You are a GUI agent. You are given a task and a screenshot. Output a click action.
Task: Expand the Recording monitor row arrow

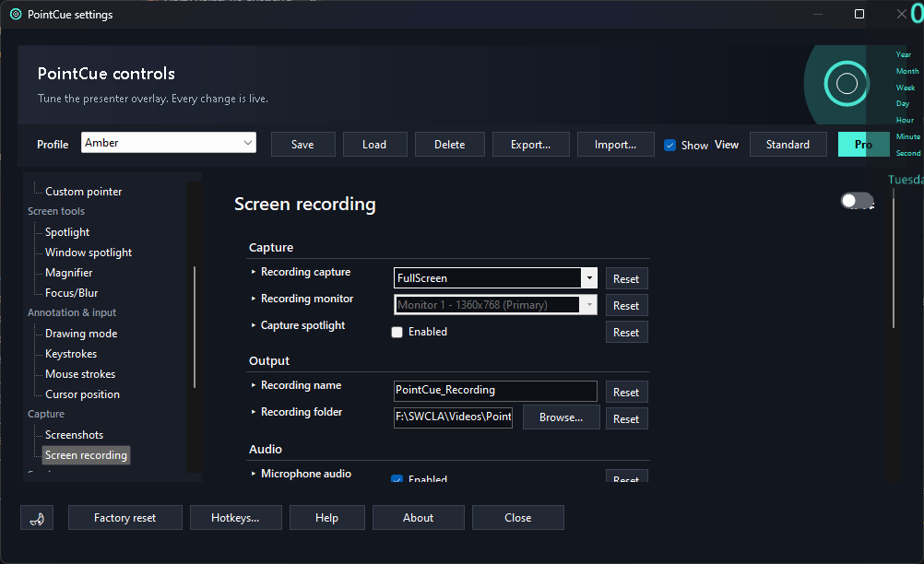pos(254,299)
